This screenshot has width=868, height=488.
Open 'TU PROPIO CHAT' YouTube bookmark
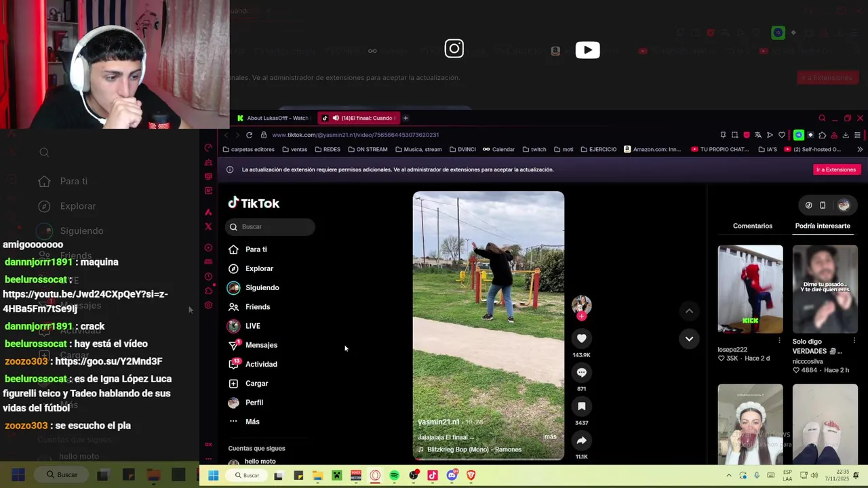click(719, 150)
